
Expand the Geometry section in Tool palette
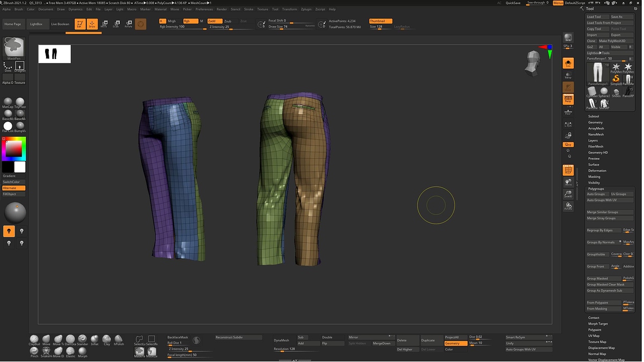[595, 122]
